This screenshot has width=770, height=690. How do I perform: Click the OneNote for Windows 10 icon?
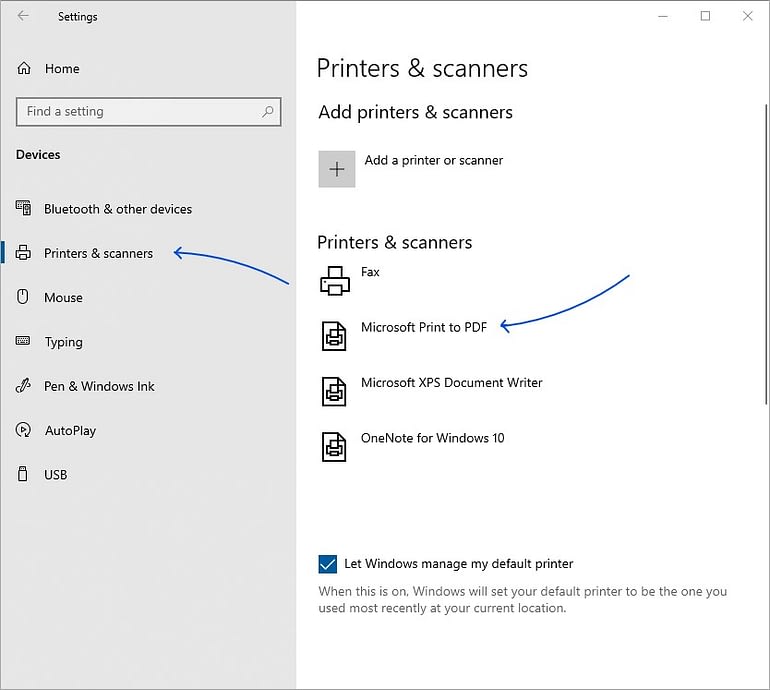point(334,447)
